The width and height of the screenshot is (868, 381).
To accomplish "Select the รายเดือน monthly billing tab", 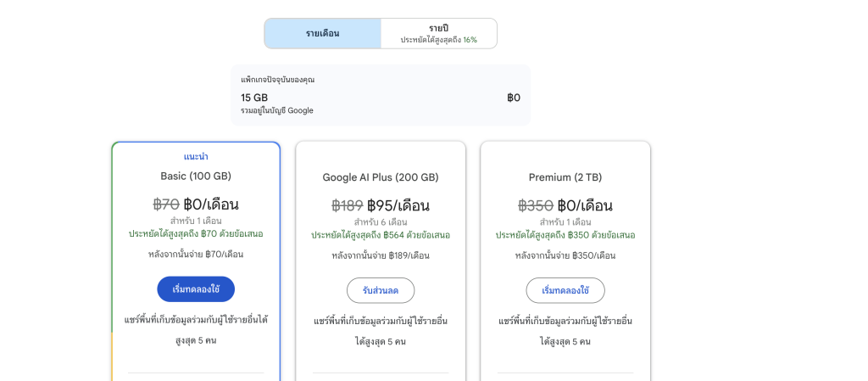I will [322, 34].
